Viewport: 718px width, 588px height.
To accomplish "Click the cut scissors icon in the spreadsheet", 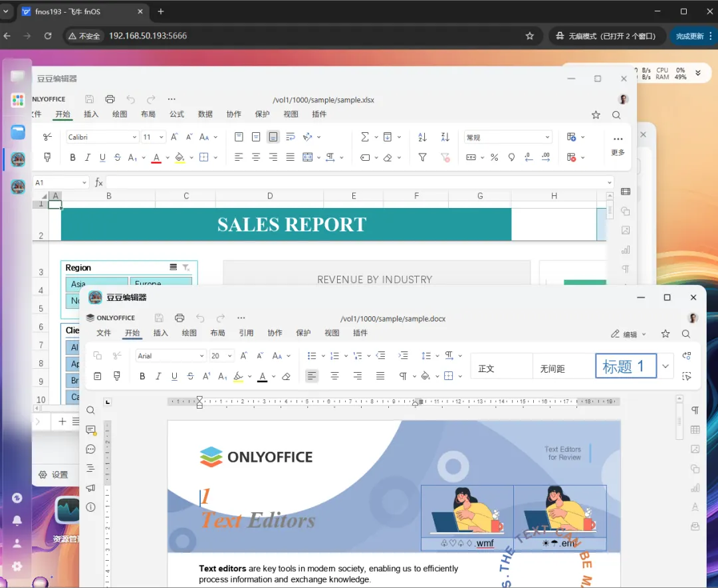I will pos(47,137).
